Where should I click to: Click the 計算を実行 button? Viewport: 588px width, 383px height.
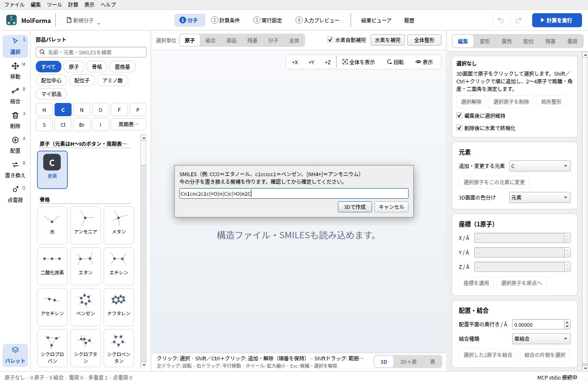coord(557,20)
